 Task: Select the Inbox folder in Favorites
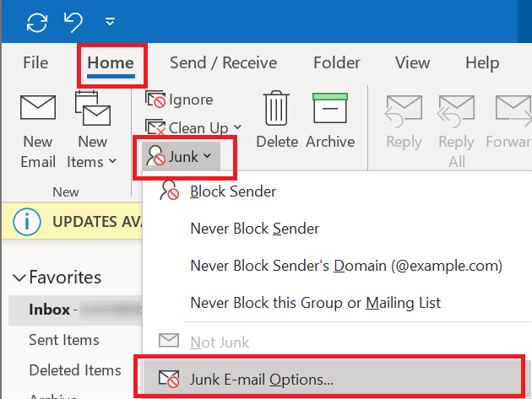click(75, 310)
